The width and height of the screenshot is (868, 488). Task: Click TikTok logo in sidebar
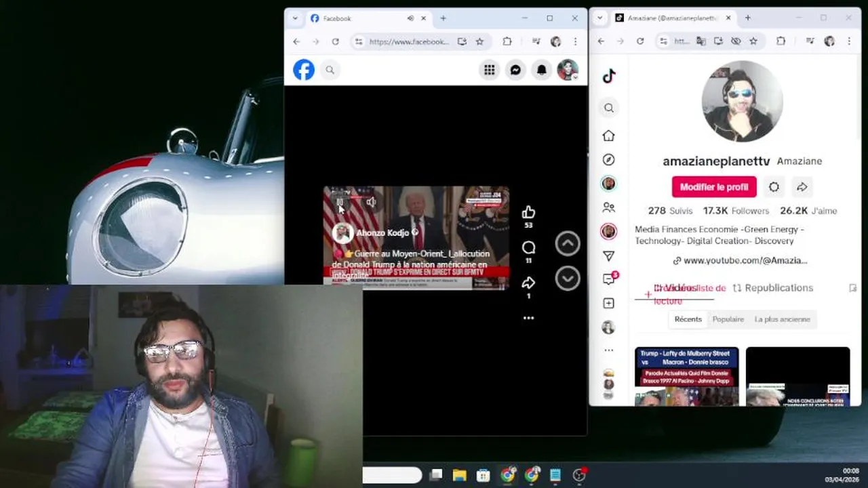tap(609, 76)
